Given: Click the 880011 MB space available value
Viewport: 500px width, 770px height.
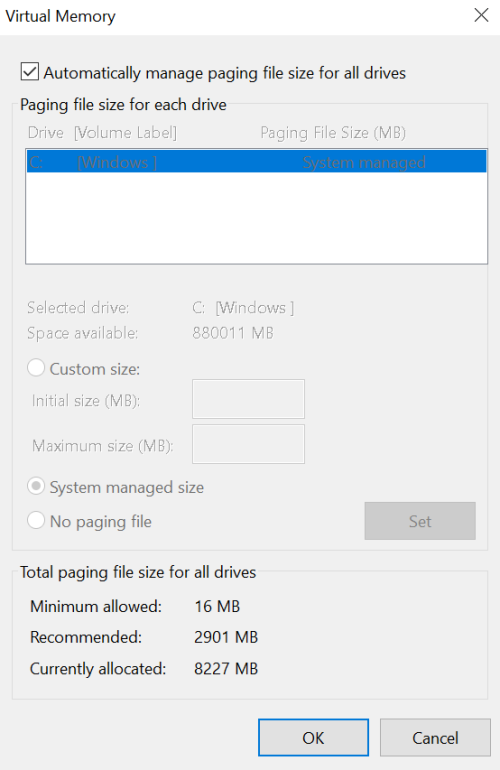Looking at the screenshot, I should coord(233,333).
